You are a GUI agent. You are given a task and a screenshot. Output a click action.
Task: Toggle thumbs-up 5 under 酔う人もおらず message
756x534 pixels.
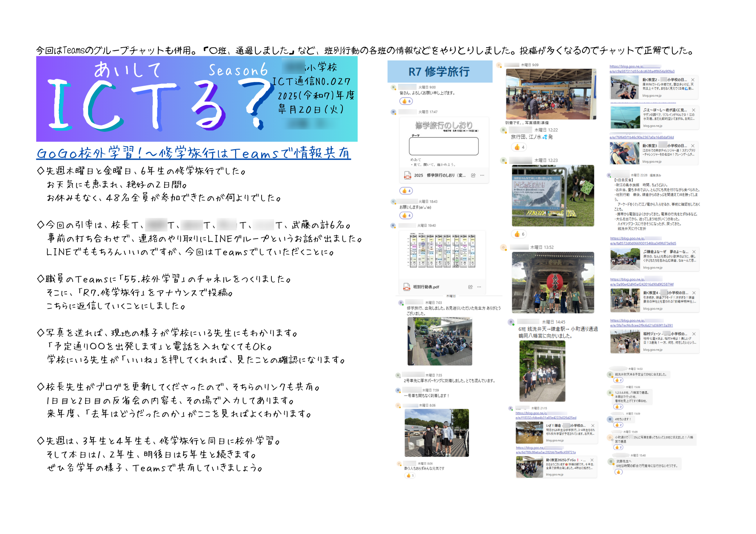[410, 475]
